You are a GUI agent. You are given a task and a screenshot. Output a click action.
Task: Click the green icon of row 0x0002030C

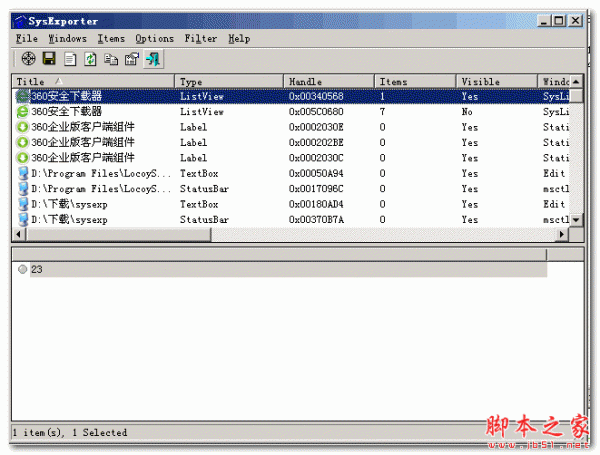[23, 158]
